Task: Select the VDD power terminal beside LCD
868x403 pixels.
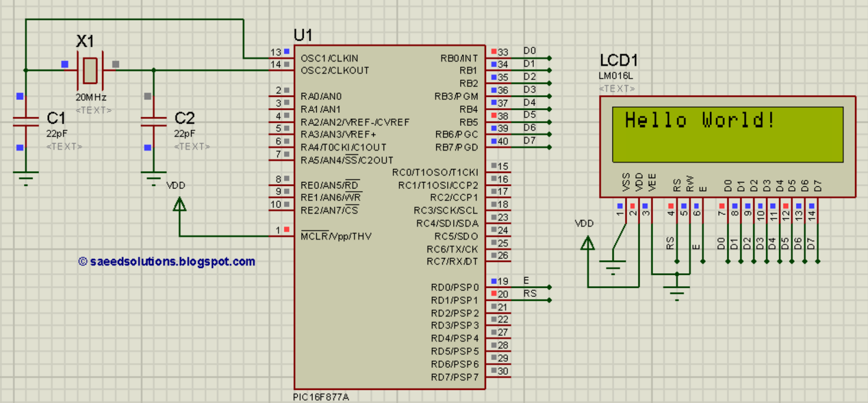Action: (x=588, y=243)
